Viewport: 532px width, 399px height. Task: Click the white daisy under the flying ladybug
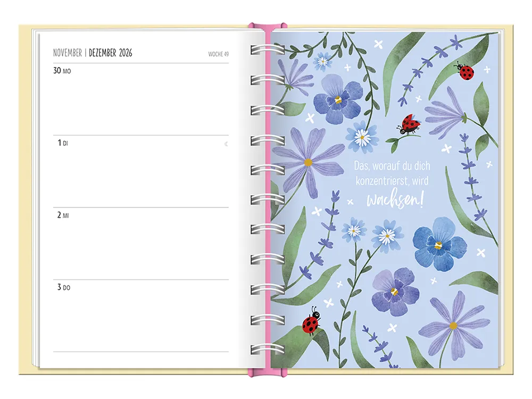(x=362, y=137)
